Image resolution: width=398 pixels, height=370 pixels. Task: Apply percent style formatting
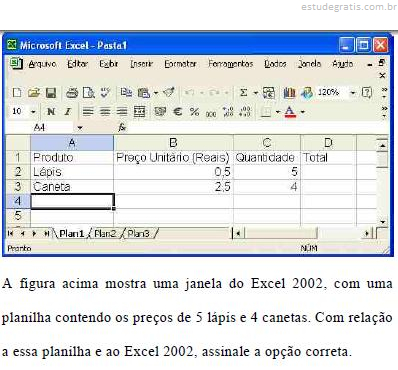coord(194,111)
